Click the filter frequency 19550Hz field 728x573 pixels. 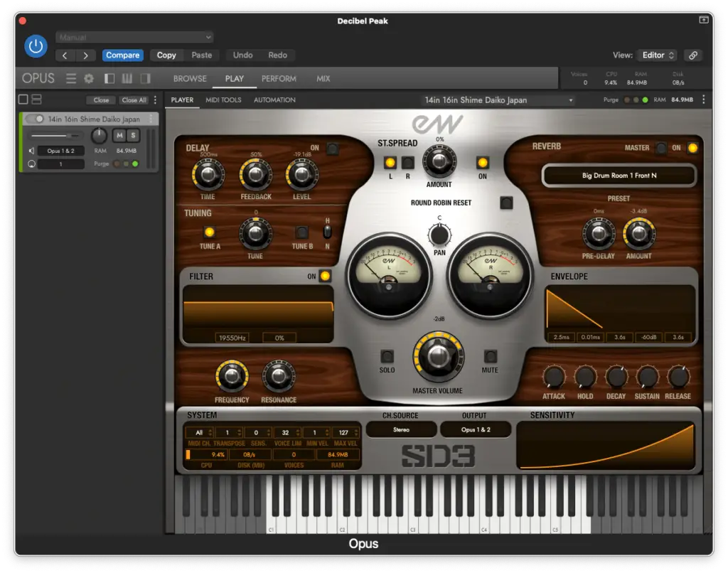click(x=232, y=338)
